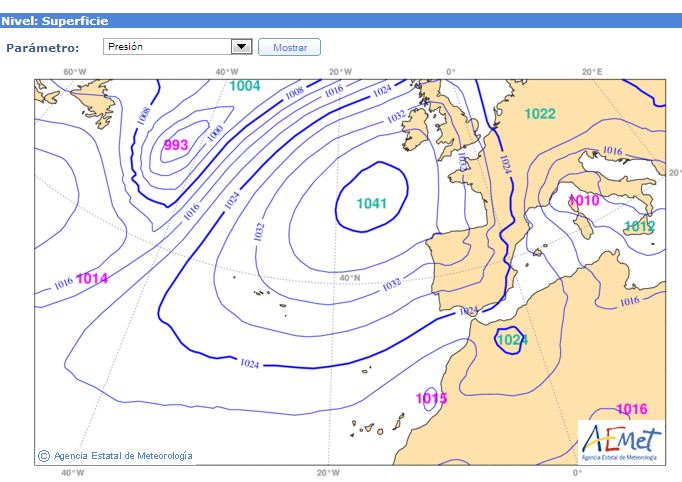Click the magenta 993 low pressure label
This screenshot has height=482, width=682.
click(176, 145)
